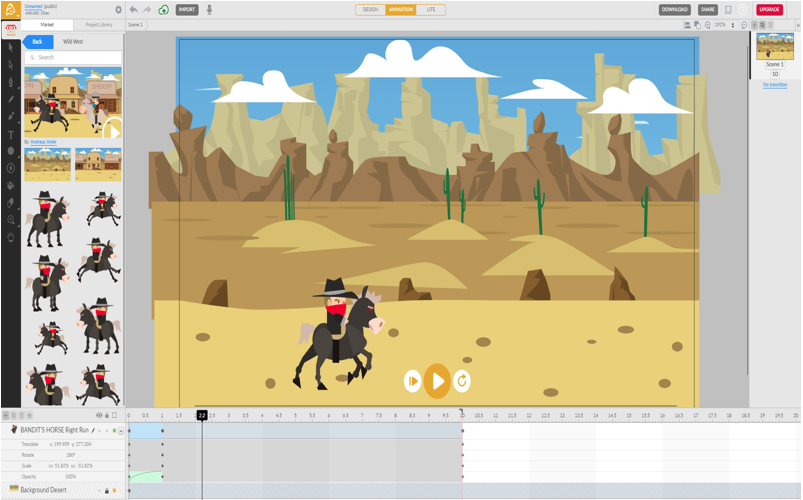
Task: Click the step-play button on canvas
Action: pyautogui.click(x=412, y=381)
